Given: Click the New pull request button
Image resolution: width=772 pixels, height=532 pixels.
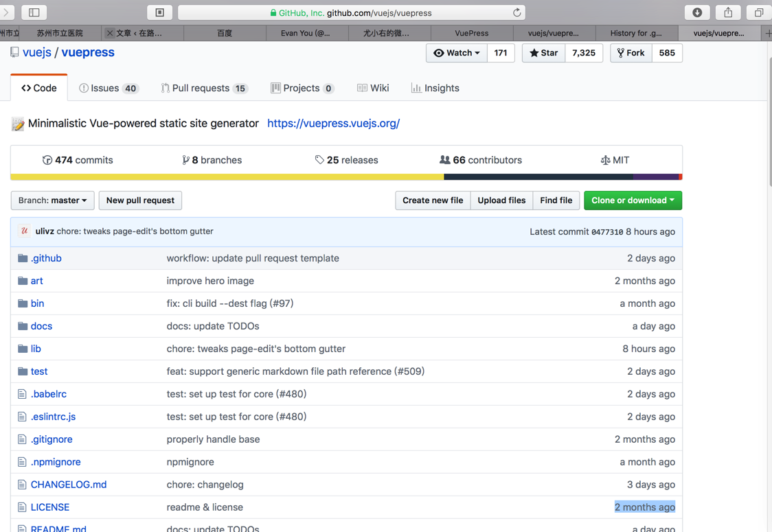Looking at the screenshot, I should [x=140, y=200].
